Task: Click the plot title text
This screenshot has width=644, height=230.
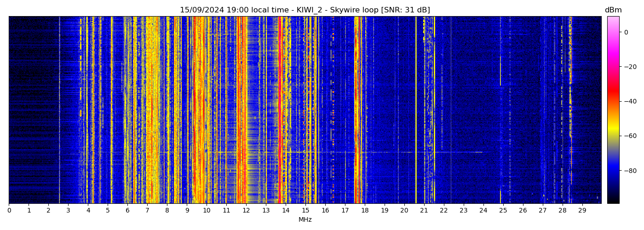Action: [x=305, y=10]
